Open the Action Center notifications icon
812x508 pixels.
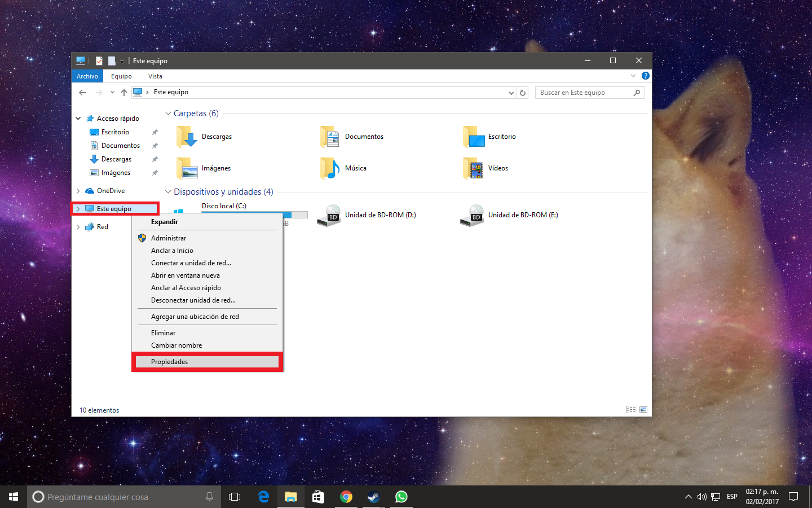793,497
